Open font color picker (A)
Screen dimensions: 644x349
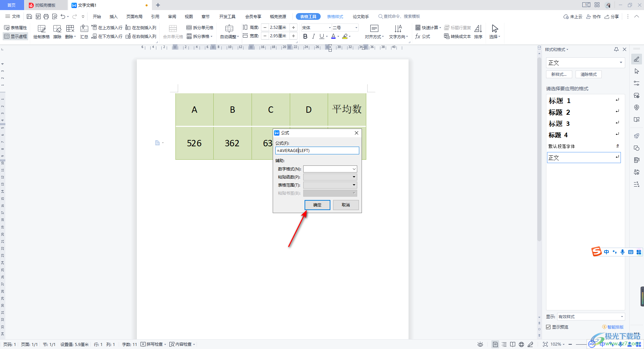coord(333,36)
